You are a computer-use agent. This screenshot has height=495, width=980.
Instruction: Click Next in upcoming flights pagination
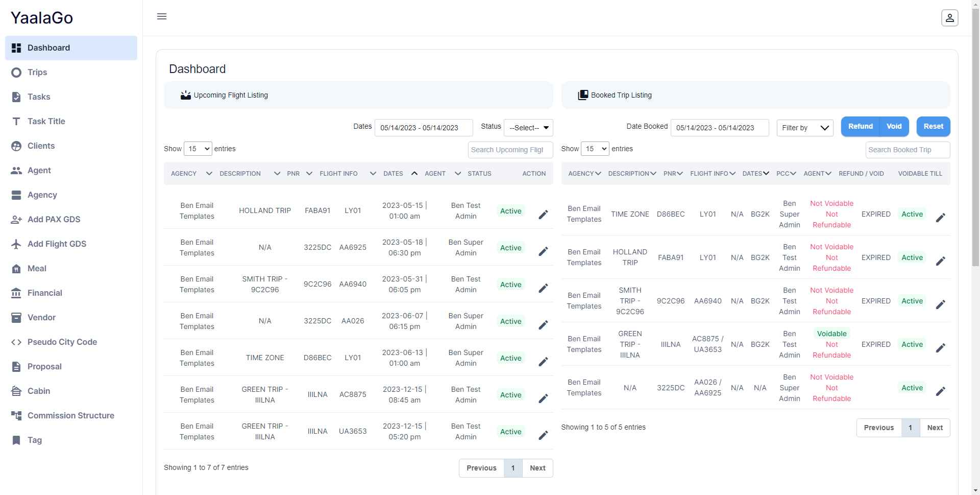point(537,468)
